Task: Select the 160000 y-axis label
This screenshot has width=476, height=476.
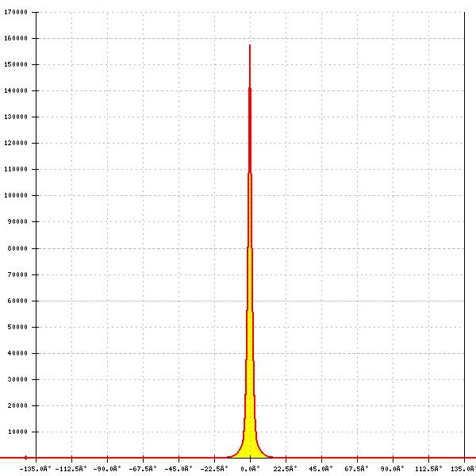Action: [x=16, y=38]
